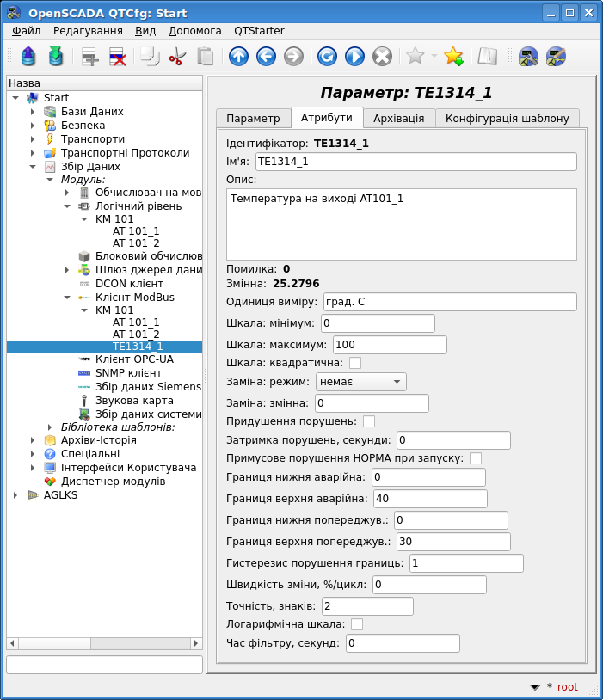This screenshot has height=700, width=603.
Task: Select 'Диспетчер модулів' in the tree
Action: (x=113, y=482)
